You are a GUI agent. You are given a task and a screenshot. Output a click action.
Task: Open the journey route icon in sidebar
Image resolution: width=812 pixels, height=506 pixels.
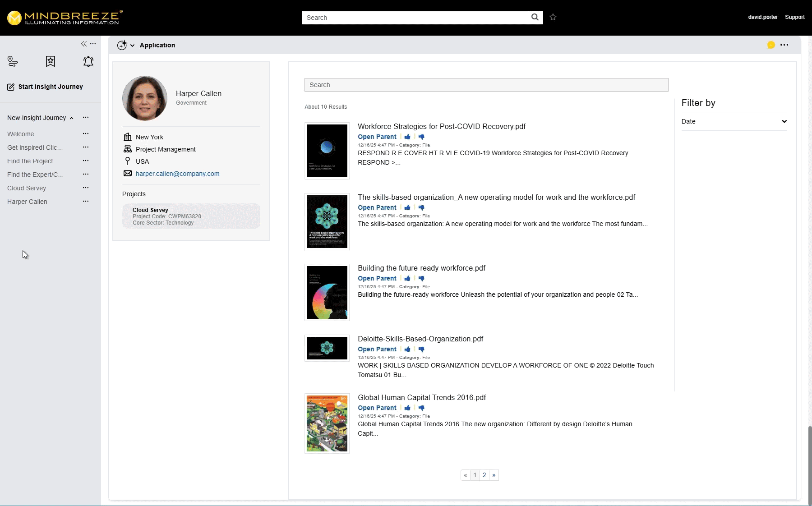(x=13, y=61)
